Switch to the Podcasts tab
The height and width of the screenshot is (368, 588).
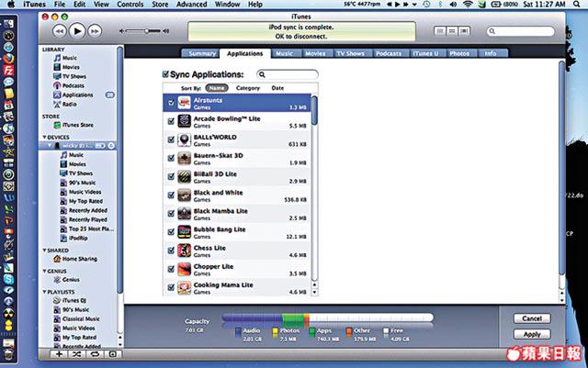(x=389, y=53)
